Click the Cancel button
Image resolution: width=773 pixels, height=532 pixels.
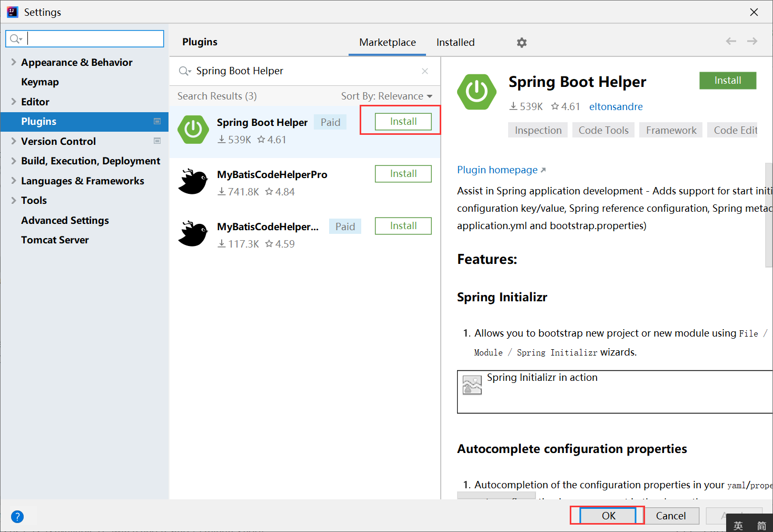(671, 516)
